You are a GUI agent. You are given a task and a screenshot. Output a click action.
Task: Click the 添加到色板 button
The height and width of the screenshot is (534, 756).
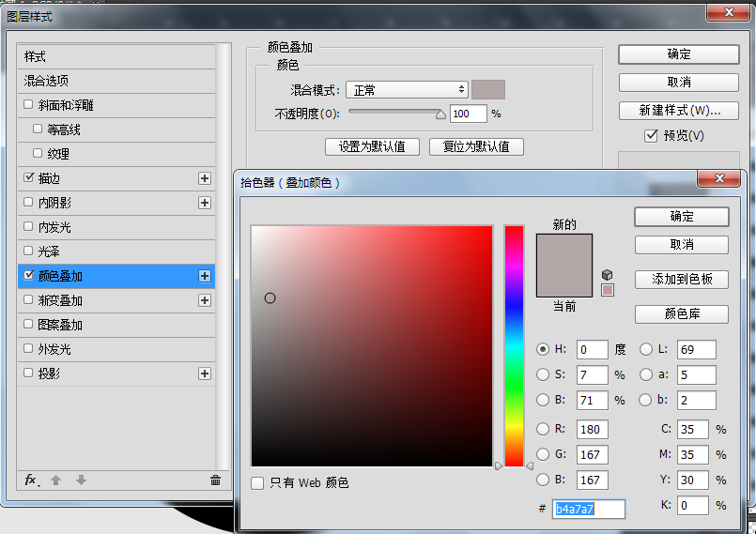681,280
